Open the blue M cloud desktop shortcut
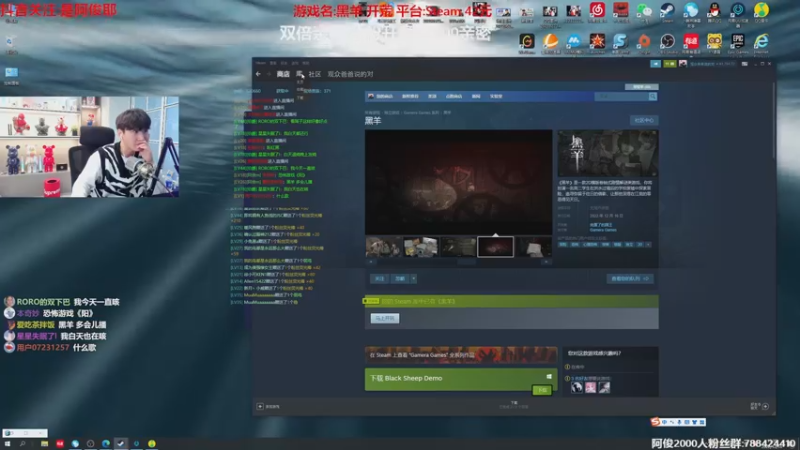The width and height of the screenshot is (800, 450). click(573, 41)
